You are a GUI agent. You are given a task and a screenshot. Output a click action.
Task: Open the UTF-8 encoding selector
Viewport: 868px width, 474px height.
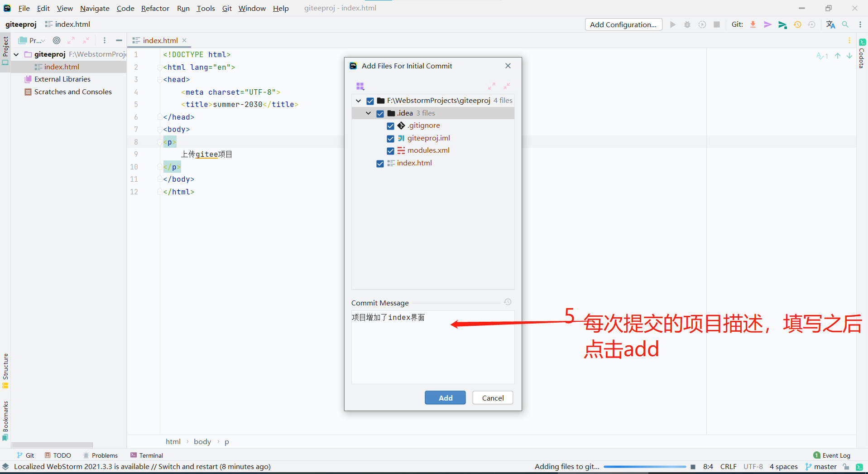[x=753, y=467]
